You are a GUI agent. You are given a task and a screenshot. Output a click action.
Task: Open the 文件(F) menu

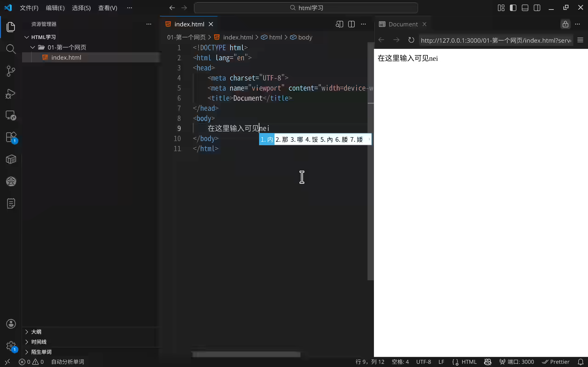pos(29,8)
